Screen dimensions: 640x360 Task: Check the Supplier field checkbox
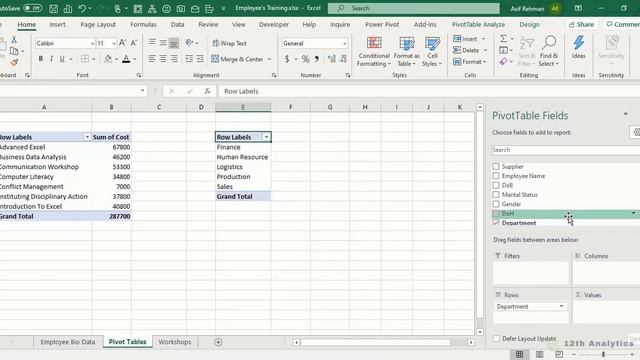point(496,167)
